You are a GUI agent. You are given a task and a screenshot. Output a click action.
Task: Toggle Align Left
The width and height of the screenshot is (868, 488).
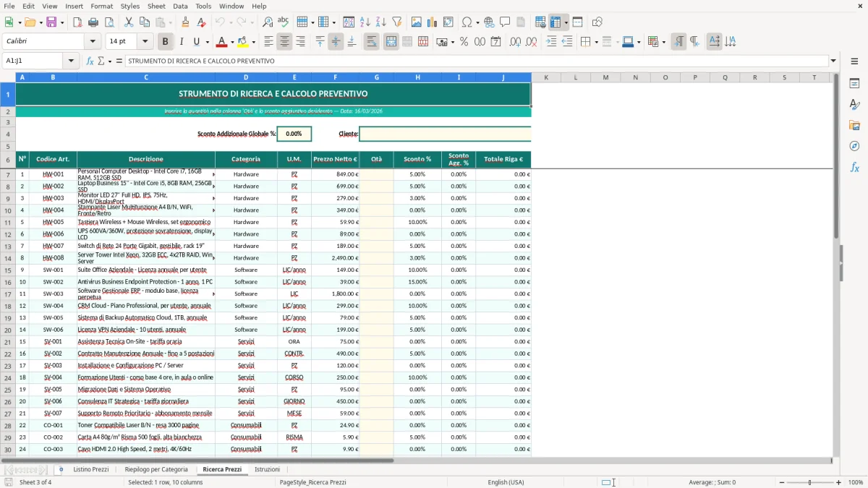click(268, 42)
